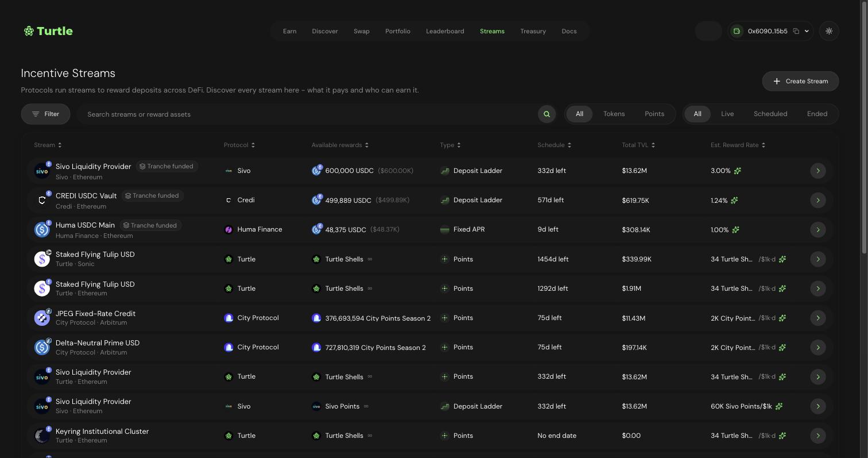Select the Scheduled status filter
The width and height of the screenshot is (868, 458).
pos(770,114)
